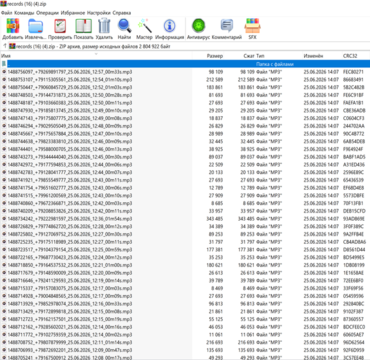Click the Добавить (Add) toolbar icon
Screen dimensions: 370x360
[13, 26]
